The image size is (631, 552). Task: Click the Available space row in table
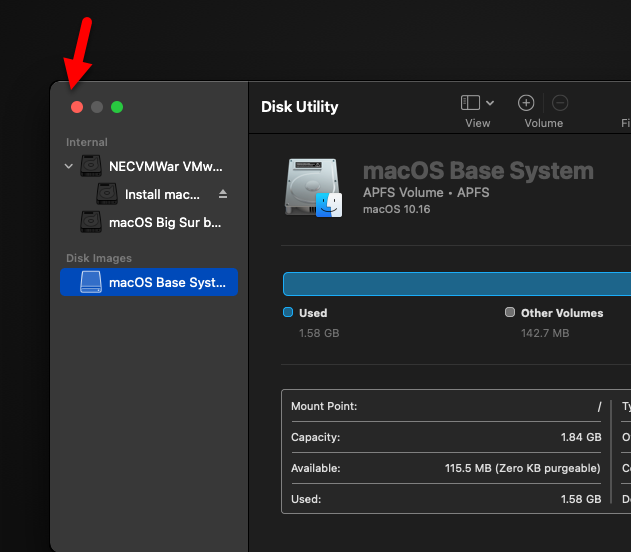446,468
